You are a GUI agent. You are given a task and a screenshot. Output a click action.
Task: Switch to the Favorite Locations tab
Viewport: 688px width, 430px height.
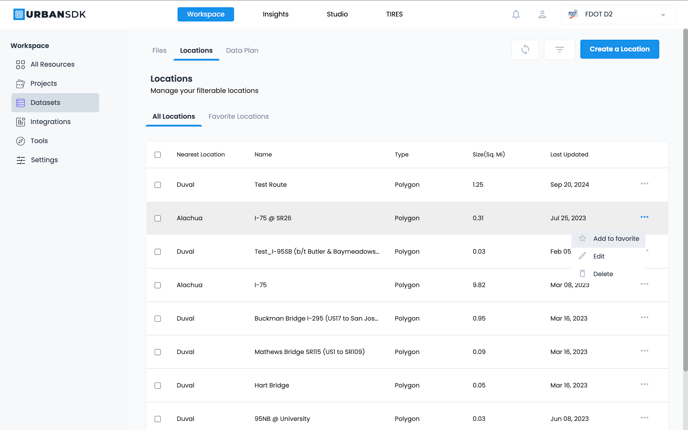tap(238, 116)
